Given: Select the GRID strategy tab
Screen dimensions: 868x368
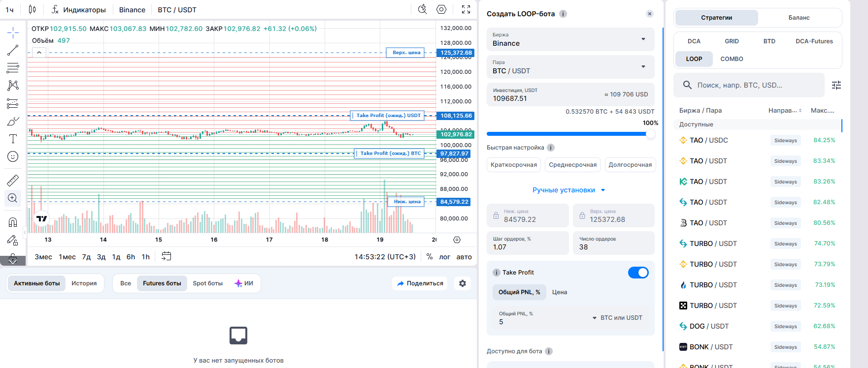Looking at the screenshot, I should click(x=732, y=41).
